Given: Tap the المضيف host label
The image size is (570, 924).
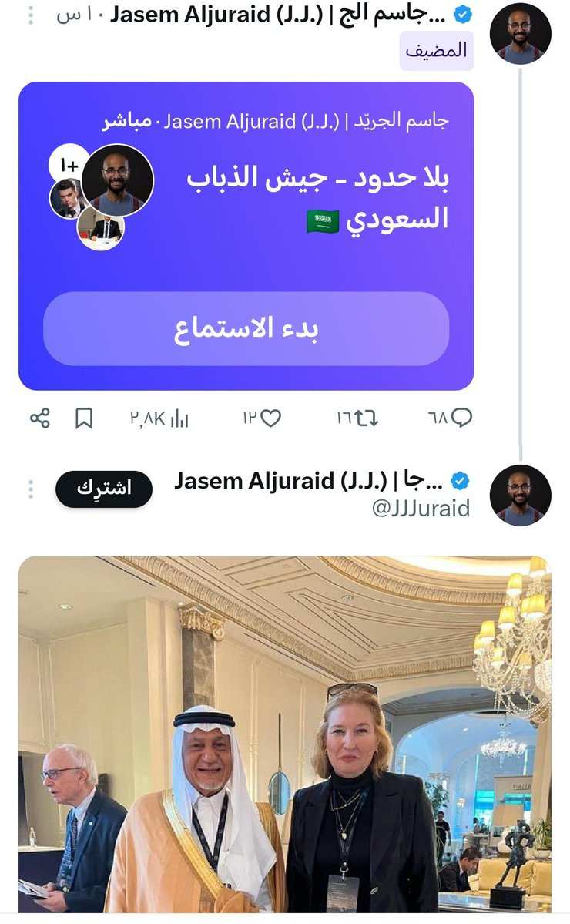Looking at the screenshot, I should (x=436, y=51).
